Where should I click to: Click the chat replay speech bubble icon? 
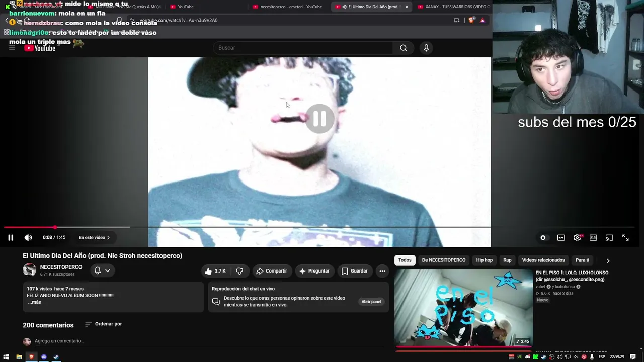point(216,302)
